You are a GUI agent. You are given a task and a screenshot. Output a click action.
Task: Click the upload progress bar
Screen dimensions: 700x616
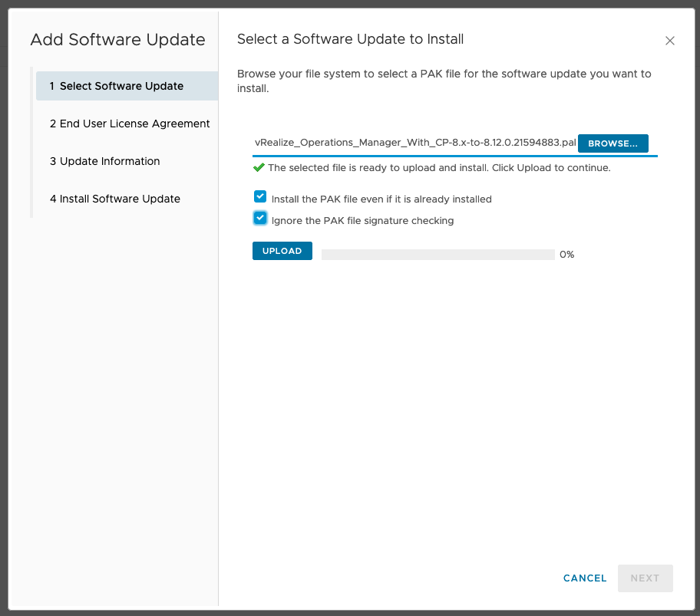[438, 254]
